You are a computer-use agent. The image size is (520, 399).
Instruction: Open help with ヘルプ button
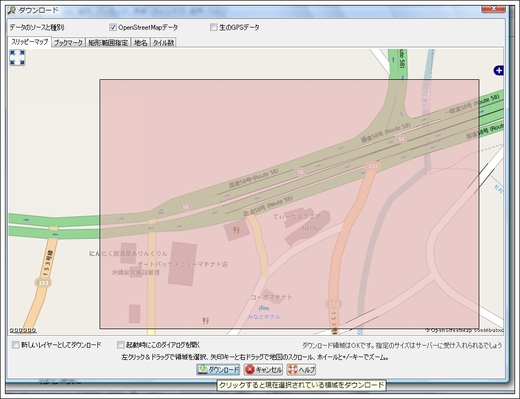pos(301,369)
